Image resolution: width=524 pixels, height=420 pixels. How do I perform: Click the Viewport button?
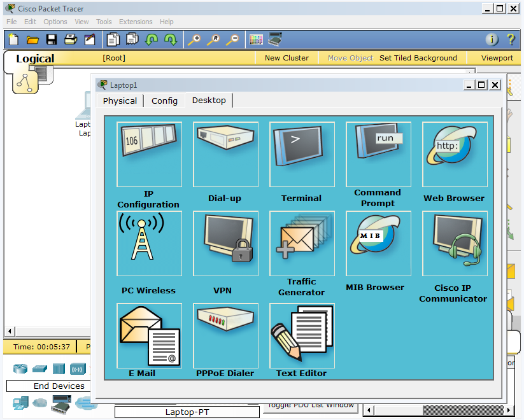click(497, 58)
